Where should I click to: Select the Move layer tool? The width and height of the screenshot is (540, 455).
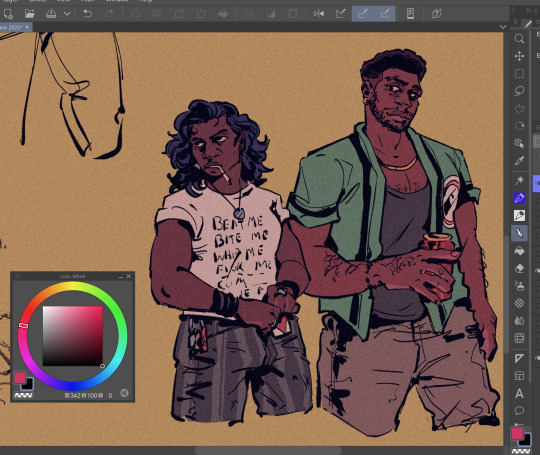tap(519, 56)
